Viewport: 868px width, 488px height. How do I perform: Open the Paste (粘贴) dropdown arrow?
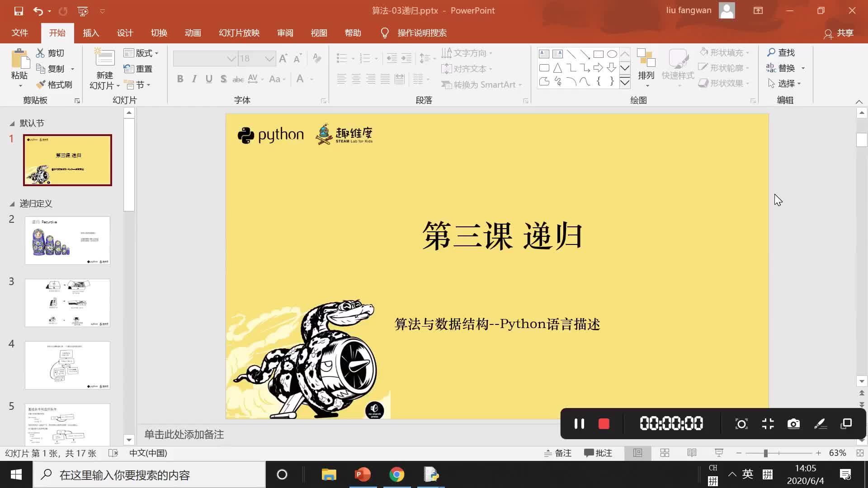pyautogui.click(x=20, y=86)
